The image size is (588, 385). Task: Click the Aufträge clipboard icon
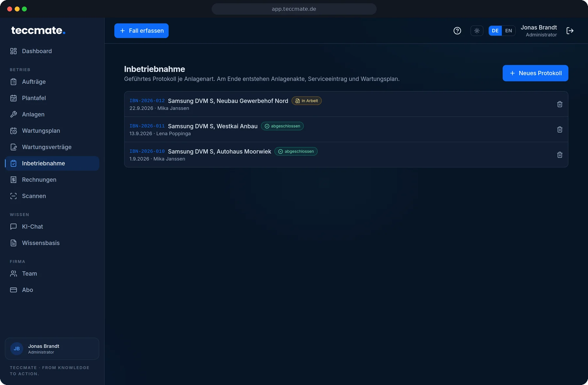(x=13, y=82)
